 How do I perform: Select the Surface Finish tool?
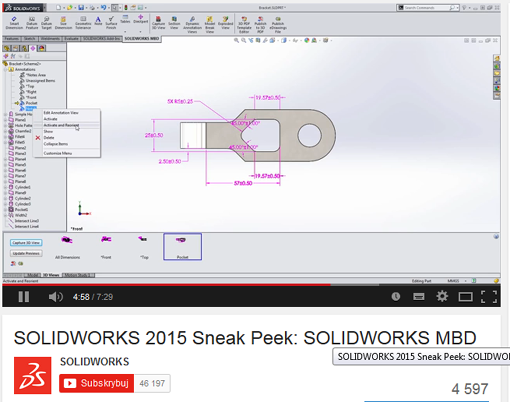click(111, 23)
